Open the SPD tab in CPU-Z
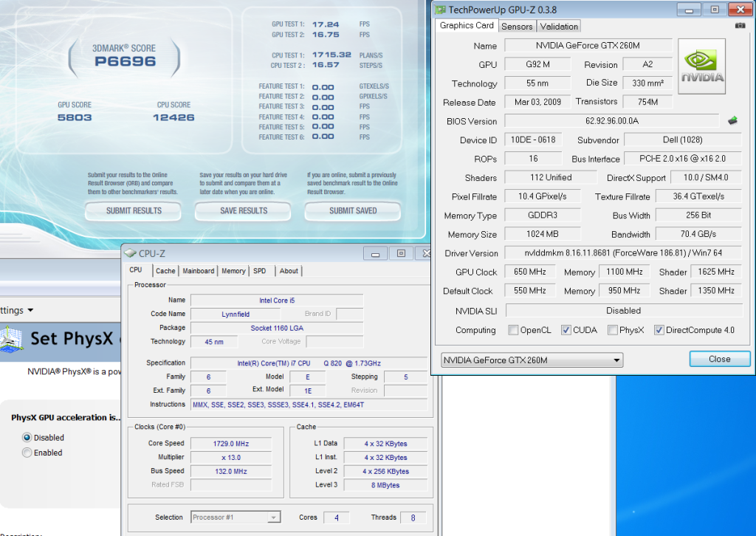This screenshot has width=756, height=536. tap(259, 271)
